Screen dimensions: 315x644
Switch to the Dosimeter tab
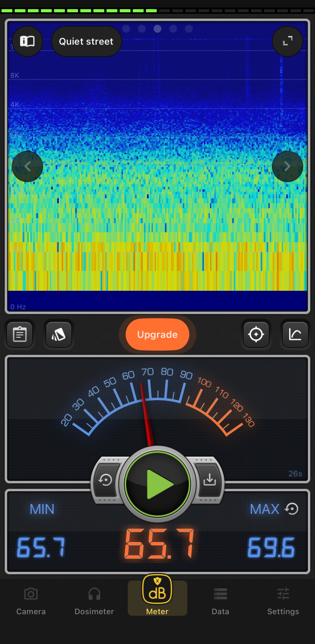pyautogui.click(x=94, y=601)
